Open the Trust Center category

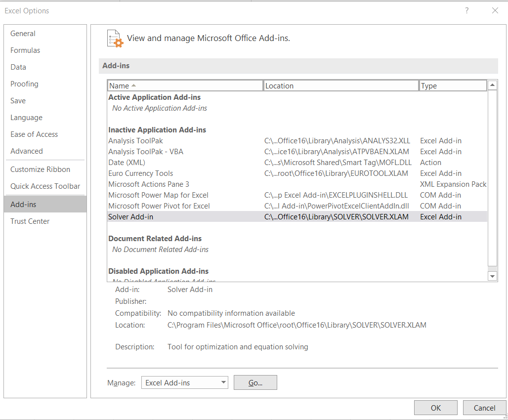[x=30, y=221]
